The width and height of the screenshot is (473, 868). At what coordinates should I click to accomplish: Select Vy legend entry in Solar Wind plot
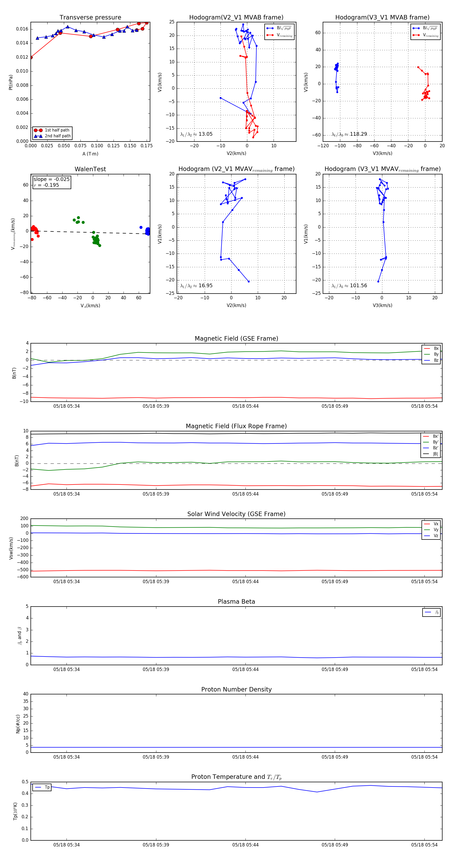coord(431,530)
